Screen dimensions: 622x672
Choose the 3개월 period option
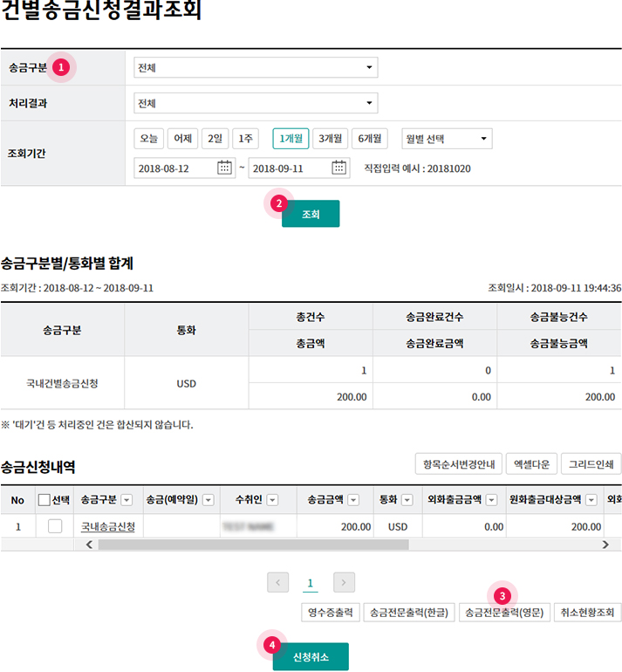(330, 139)
